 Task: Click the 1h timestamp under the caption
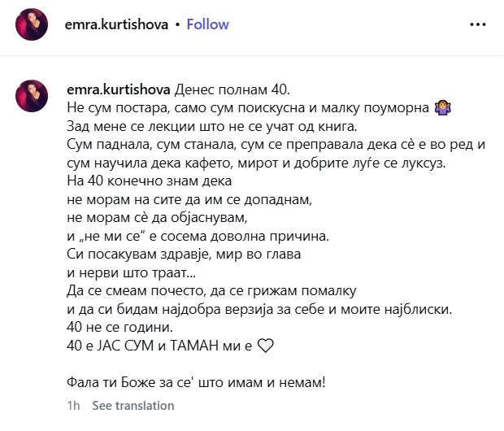pos(72,405)
